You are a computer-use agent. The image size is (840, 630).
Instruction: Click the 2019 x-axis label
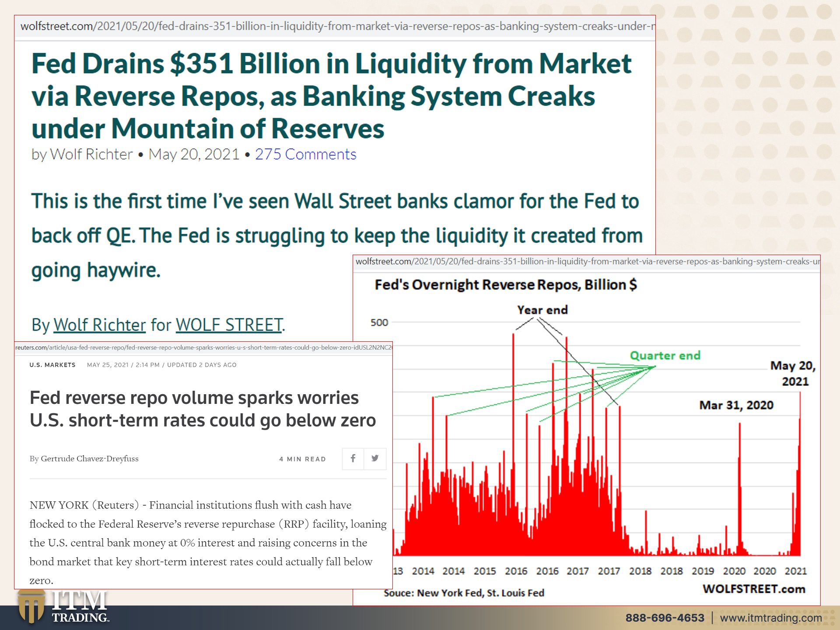pos(703,571)
